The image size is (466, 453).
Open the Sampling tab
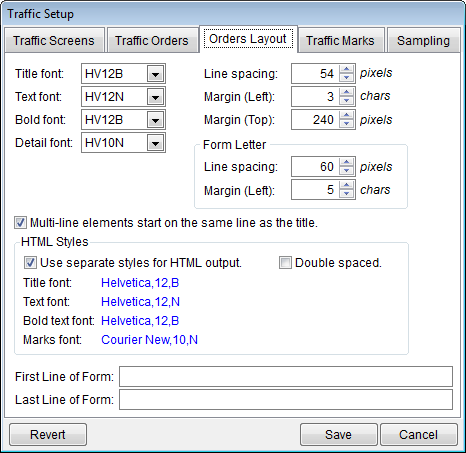423,40
